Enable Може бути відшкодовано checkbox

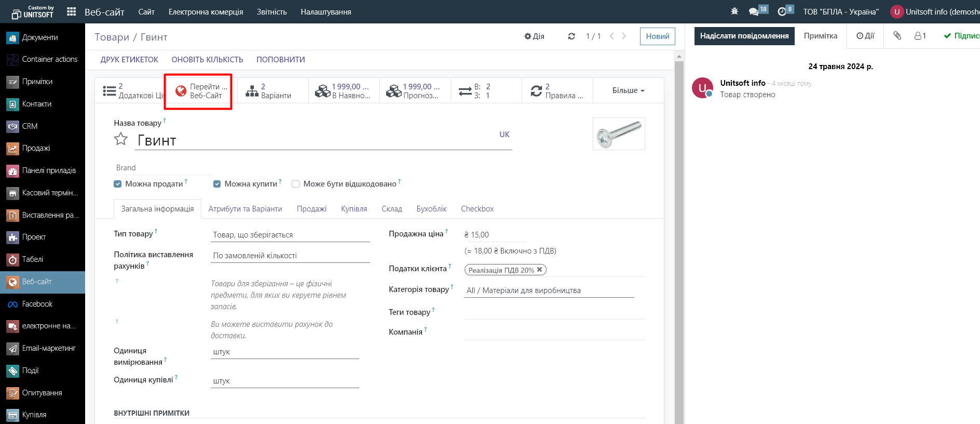296,184
